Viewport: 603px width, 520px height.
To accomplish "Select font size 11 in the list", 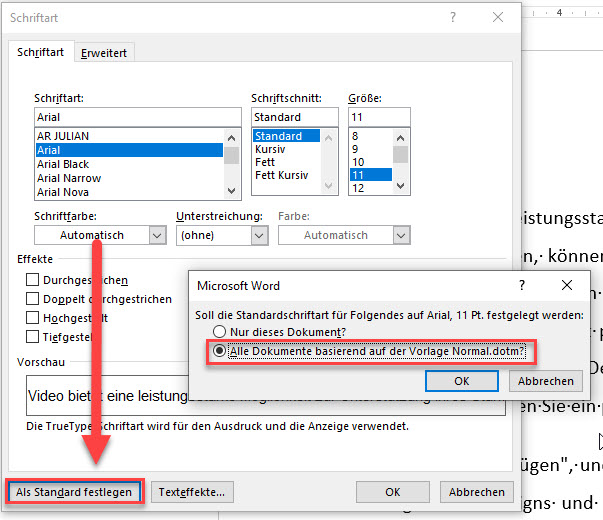I will (371, 175).
